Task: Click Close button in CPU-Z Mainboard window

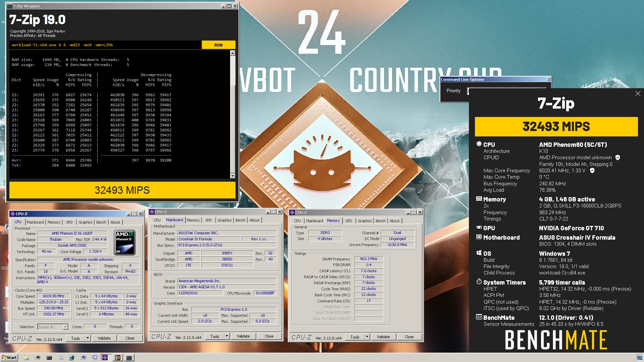Action: (269, 336)
